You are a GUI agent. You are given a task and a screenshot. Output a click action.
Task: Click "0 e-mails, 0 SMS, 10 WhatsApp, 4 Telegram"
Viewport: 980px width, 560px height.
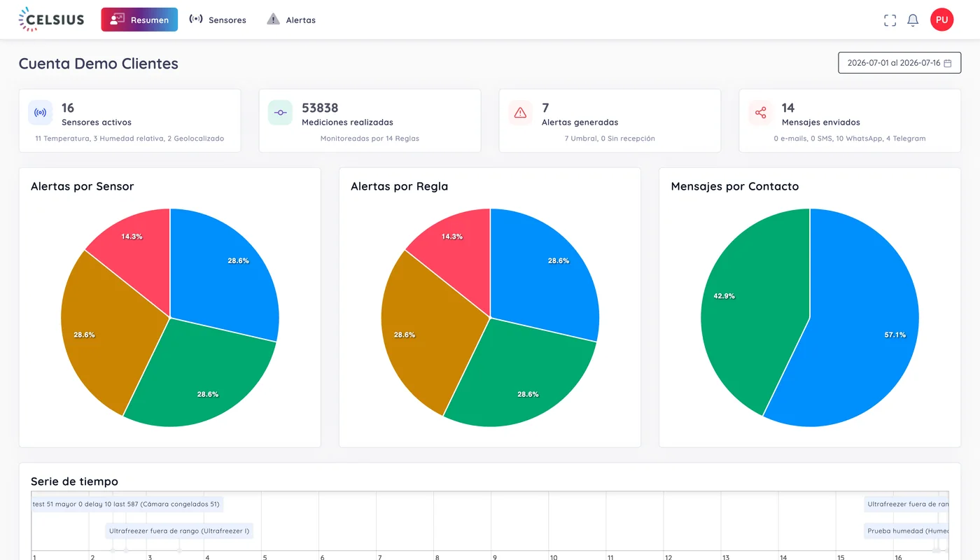coord(850,139)
